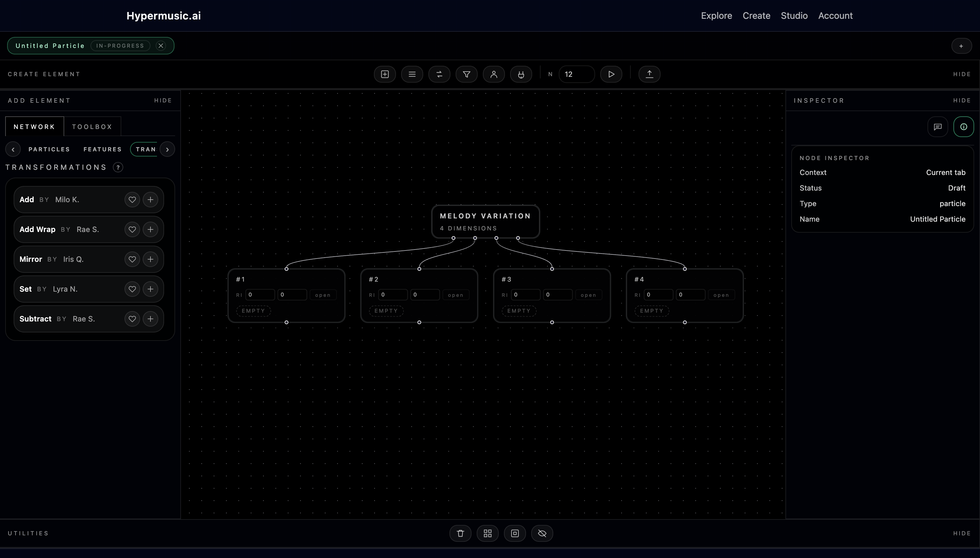Image resolution: width=980 pixels, height=558 pixels.
Task: Open the comments icon in Inspector
Action: (x=938, y=127)
